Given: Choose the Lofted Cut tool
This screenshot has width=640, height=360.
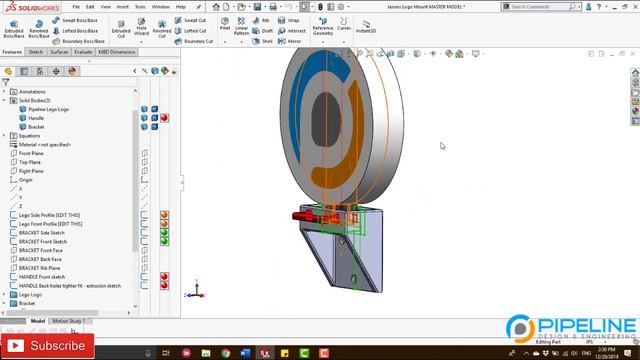Looking at the screenshot, I should (190, 31).
